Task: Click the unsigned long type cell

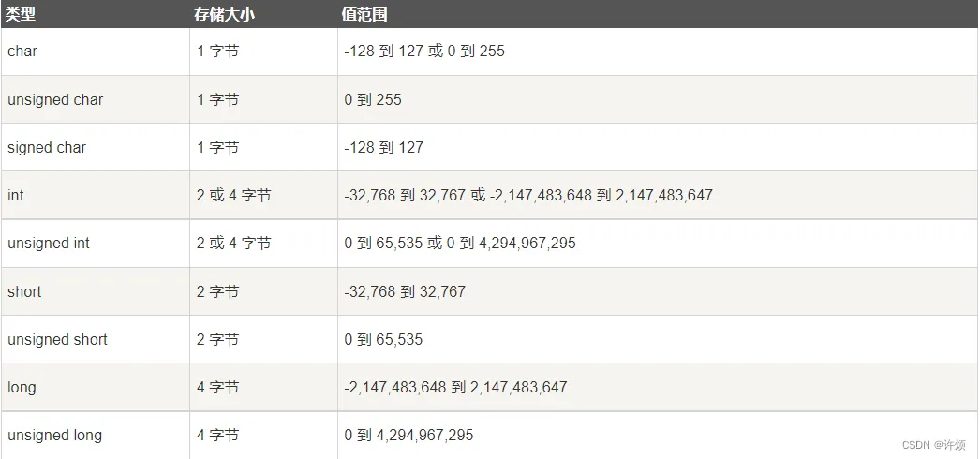Action: pyautogui.click(x=54, y=435)
